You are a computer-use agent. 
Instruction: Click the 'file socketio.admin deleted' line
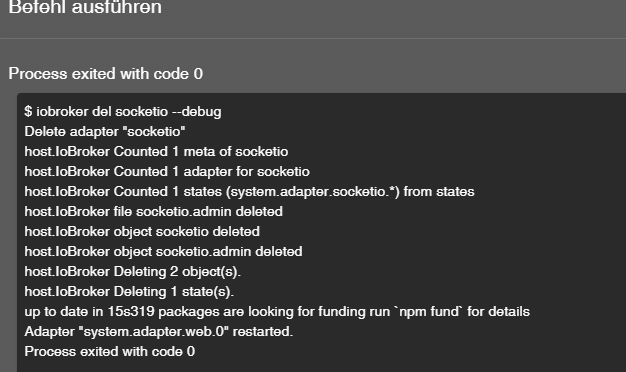click(154, 212)
